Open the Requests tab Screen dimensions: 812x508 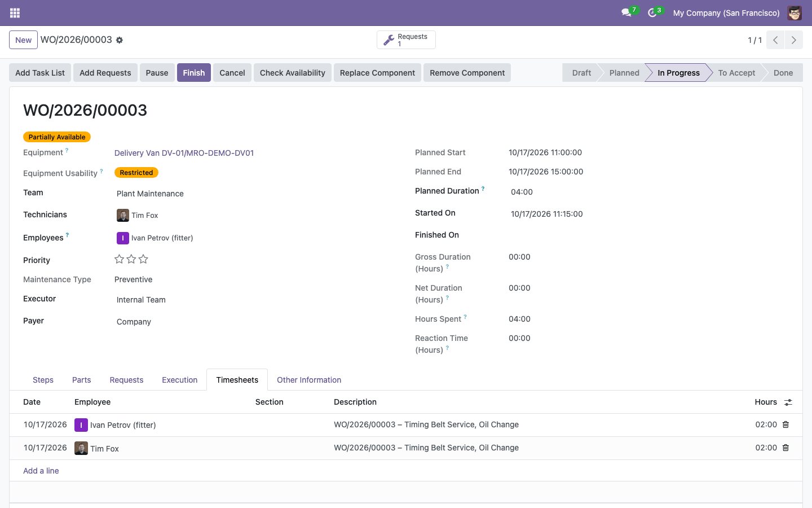(126, 380)
